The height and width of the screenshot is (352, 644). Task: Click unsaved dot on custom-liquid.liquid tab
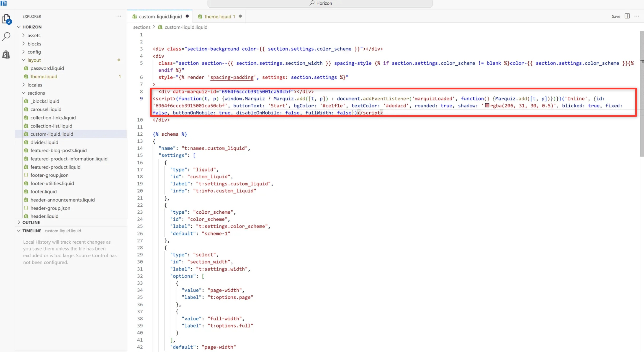[187, 16]
